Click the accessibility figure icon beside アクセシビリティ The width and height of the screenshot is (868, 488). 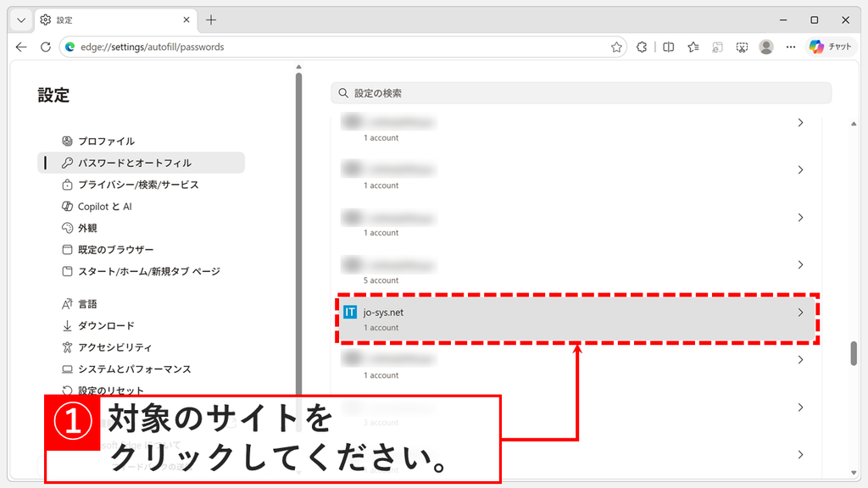pos(67,347)
